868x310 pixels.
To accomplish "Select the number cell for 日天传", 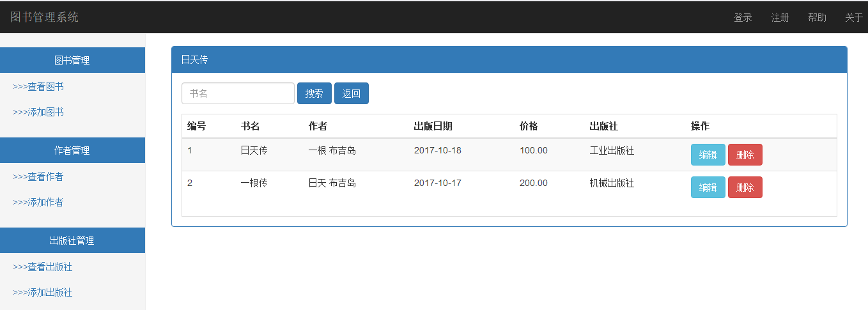I will pos(190,151).
